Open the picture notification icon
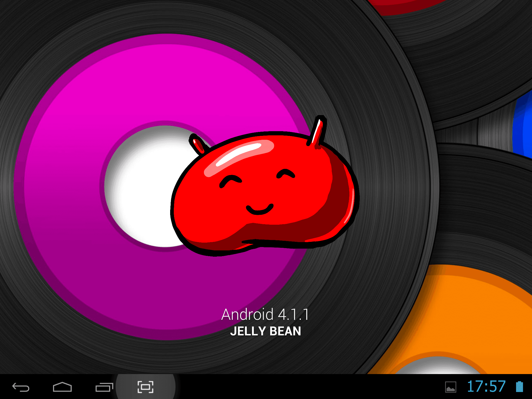 click(x=451, y=387)
